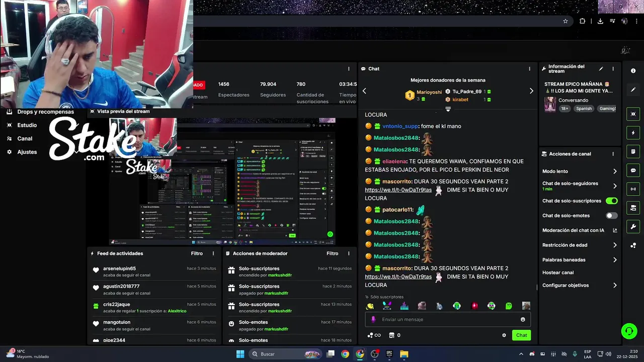Bookmark this page with the star icon
Screen dimensions: 644x362
(x=566, y=21)
